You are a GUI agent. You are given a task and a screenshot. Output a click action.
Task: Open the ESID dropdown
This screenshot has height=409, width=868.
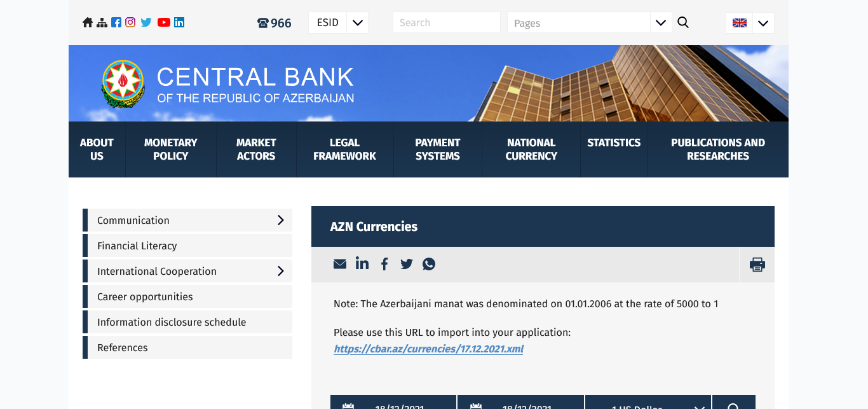point(338,23)
